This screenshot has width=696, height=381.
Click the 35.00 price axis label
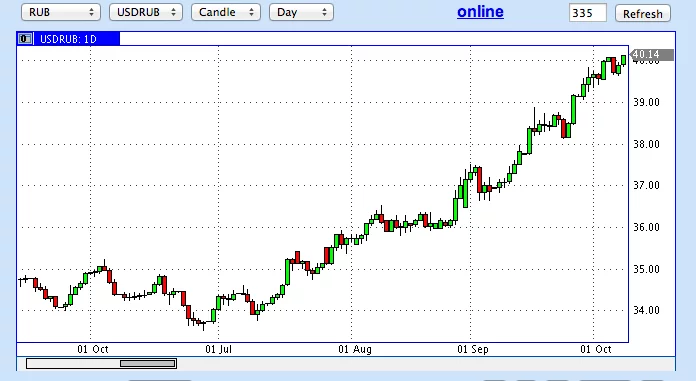tap(646, 269)
